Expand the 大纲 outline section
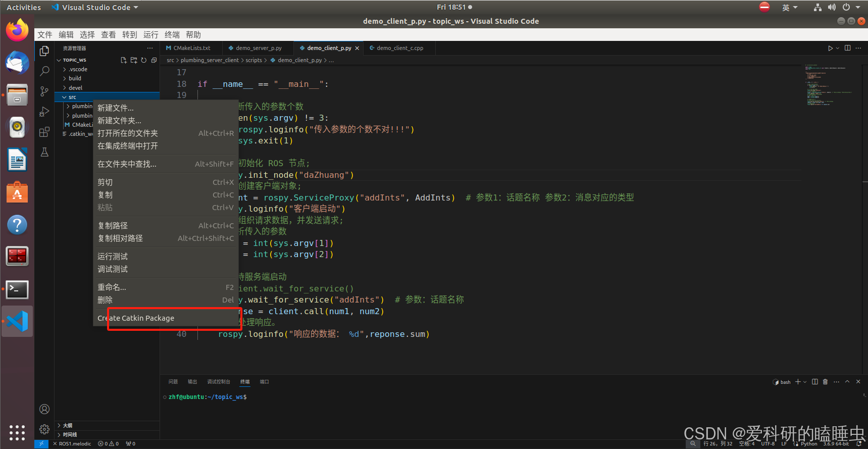The width and height of the screenshot is (868, 449). tap(107, 425)
